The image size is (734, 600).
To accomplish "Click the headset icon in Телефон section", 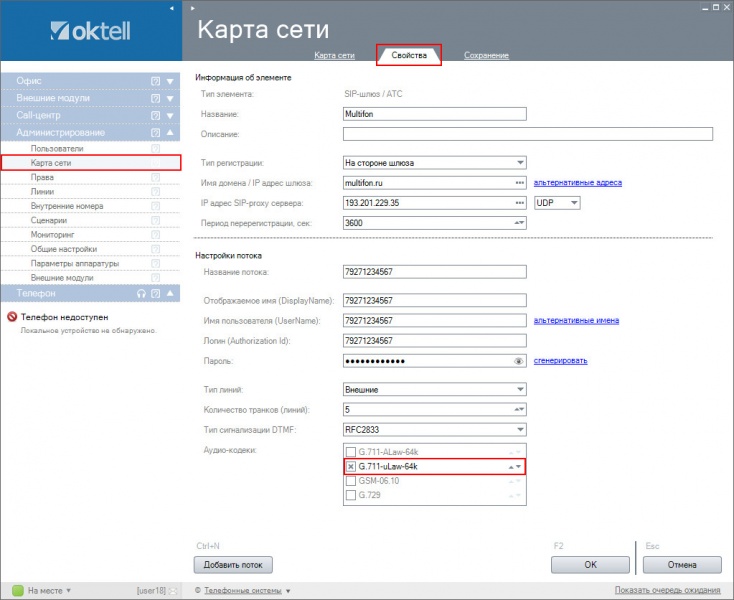I will pyautogui.click(x=141, y=293).
